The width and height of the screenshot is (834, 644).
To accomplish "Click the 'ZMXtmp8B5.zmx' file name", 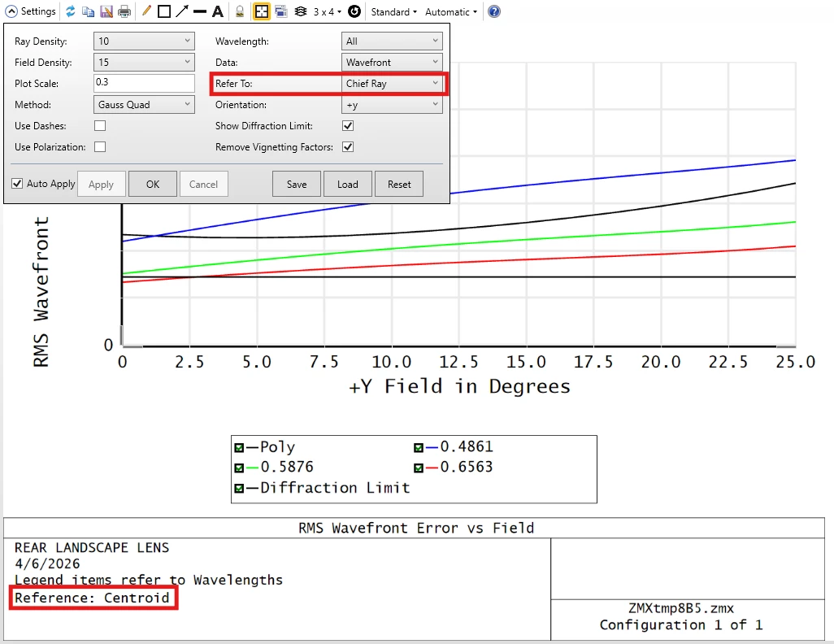I will pos(681,608).
